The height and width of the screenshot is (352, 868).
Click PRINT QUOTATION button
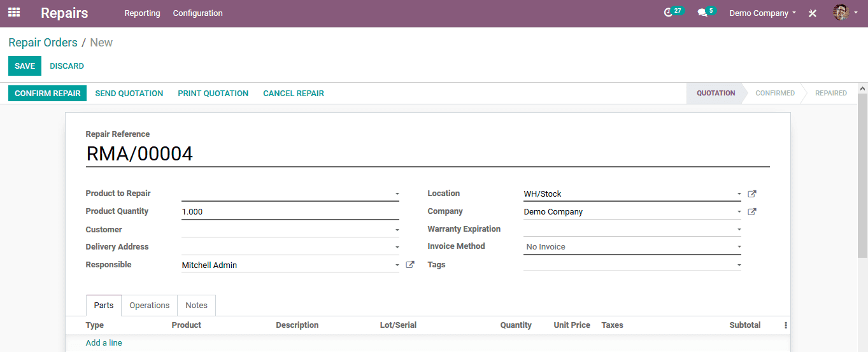(x=213, y=93)
